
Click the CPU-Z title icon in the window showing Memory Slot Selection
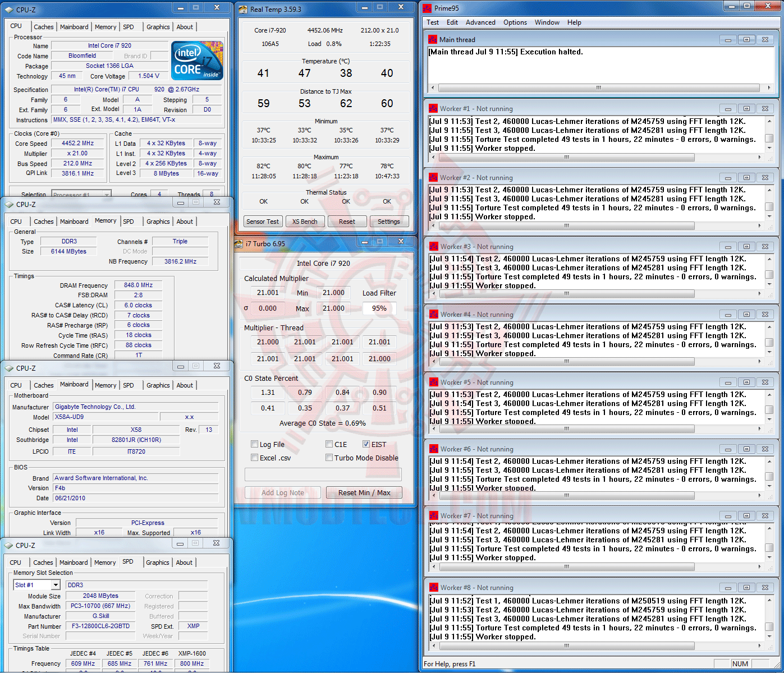tap(9, 546)
